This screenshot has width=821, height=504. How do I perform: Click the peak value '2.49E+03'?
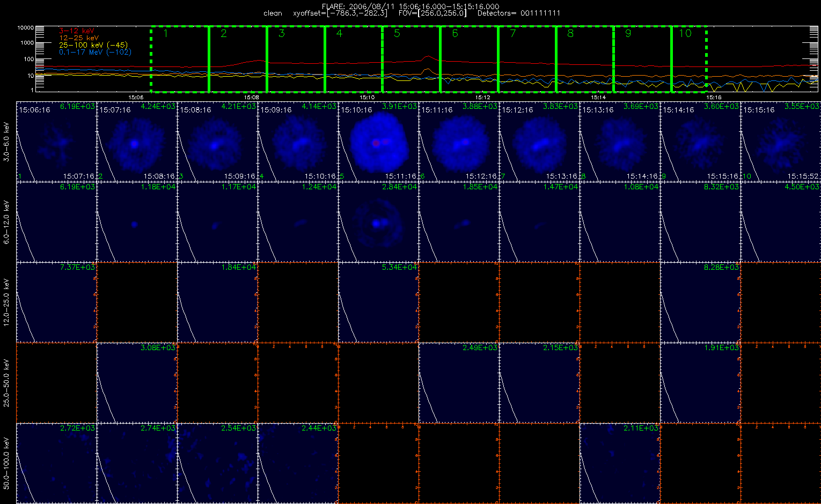pos(480,348)
